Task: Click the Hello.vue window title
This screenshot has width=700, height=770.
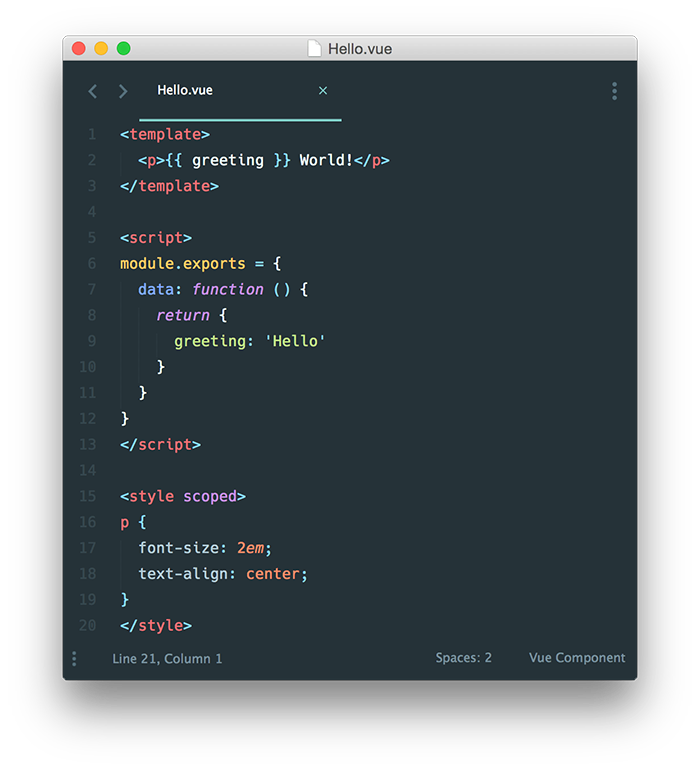Action: [x=360, y=49]
